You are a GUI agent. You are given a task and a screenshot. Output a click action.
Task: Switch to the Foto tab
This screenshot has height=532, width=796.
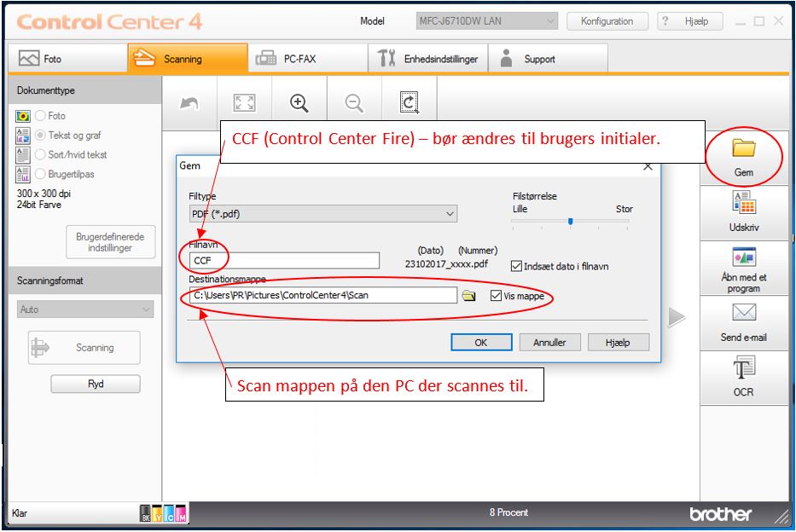point(67,59)
